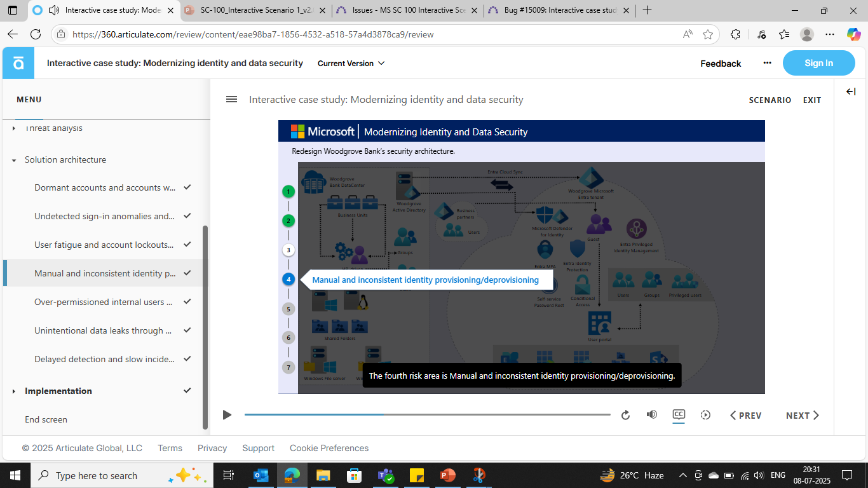Select risk marker 2
868x488 pixels.
pyautogui.click(x=288, y=220)
